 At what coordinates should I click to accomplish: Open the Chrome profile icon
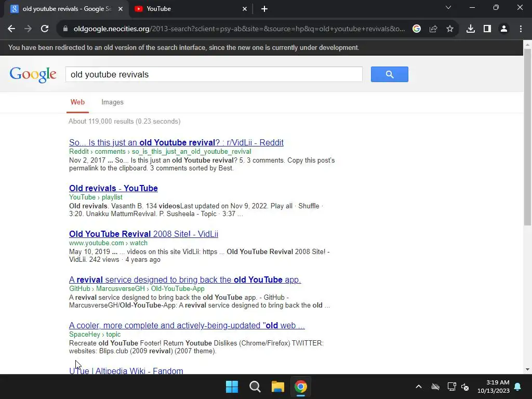(504, 29)
